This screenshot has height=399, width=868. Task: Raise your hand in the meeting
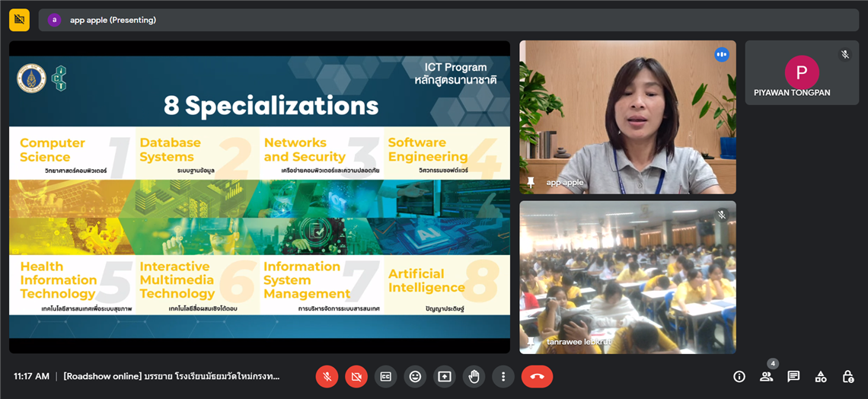(474, 376)
